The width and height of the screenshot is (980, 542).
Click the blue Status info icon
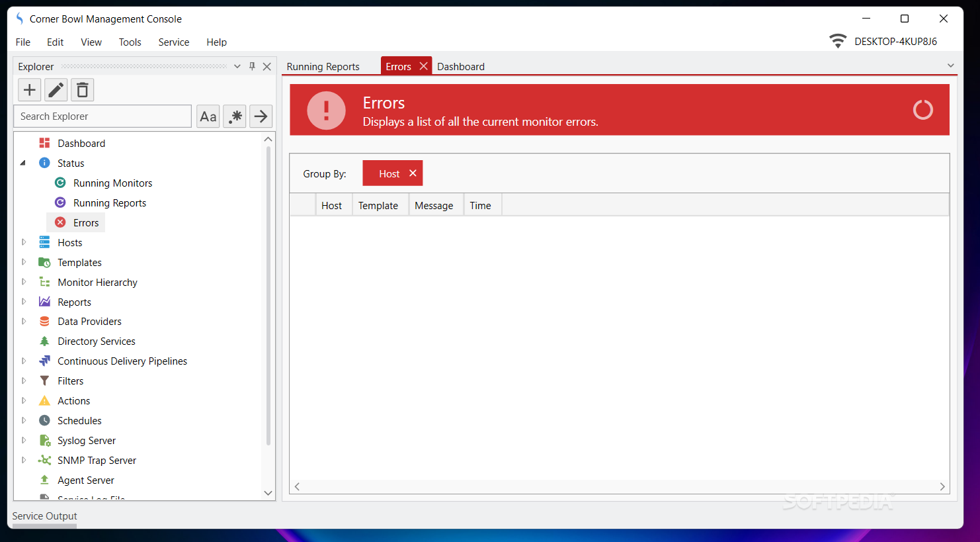tap(44, 163)
